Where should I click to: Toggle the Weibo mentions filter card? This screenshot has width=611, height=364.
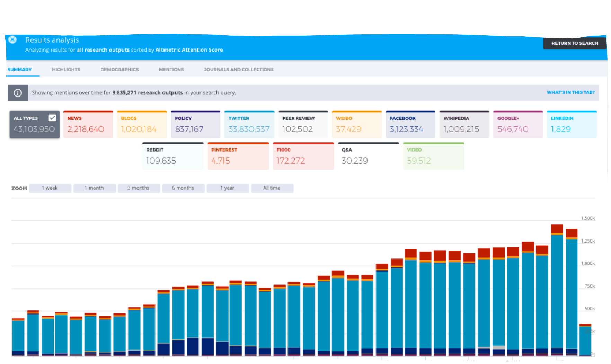pos(357,124)
